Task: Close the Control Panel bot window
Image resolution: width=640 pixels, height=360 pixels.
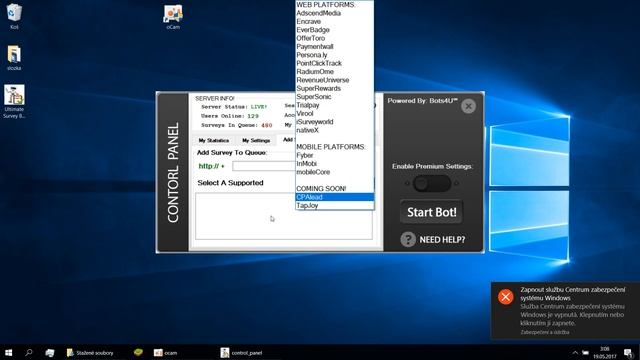Action: tap(468, 106)
